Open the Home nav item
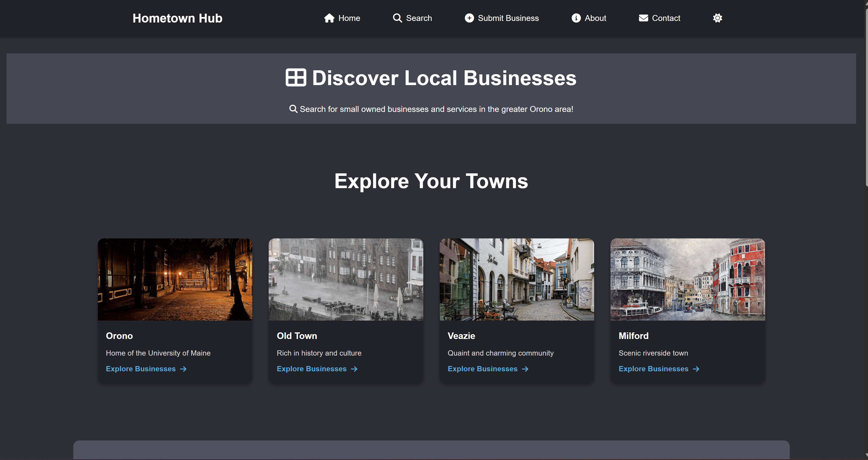The image size is (868, 460). click(x=342, y=18)
